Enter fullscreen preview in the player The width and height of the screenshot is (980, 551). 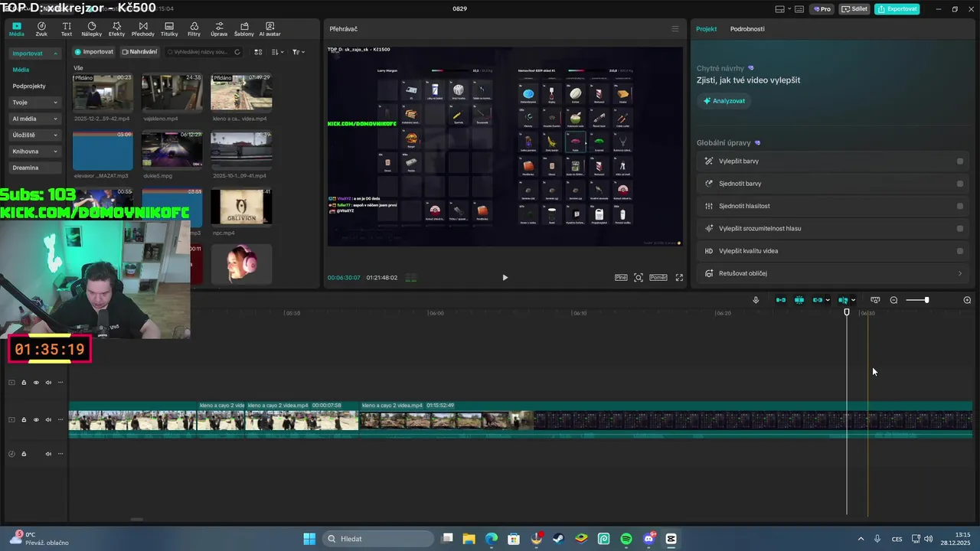(x=679, y=278)
